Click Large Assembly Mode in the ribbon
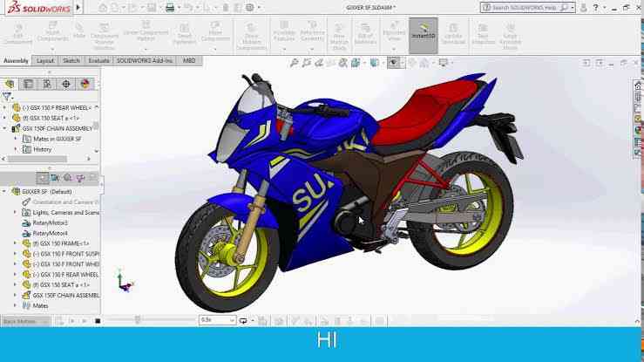644x362 pixels. point(510,36)
